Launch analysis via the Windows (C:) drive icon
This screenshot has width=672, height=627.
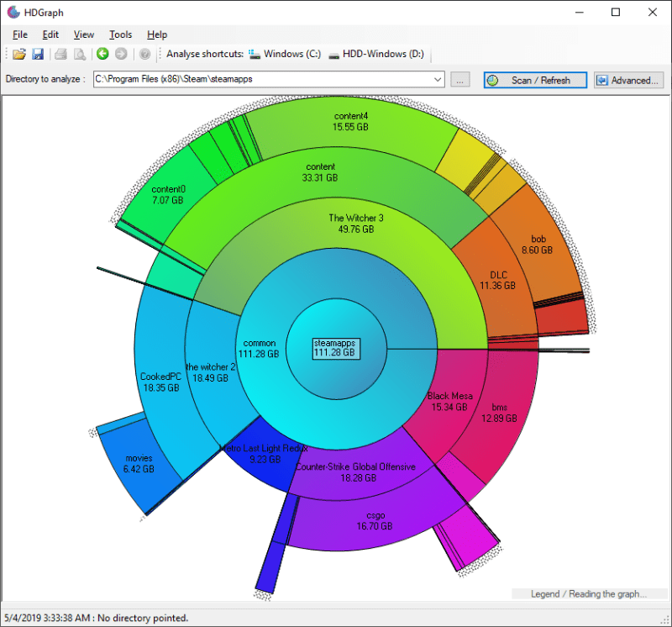click(x=252, y=54)
